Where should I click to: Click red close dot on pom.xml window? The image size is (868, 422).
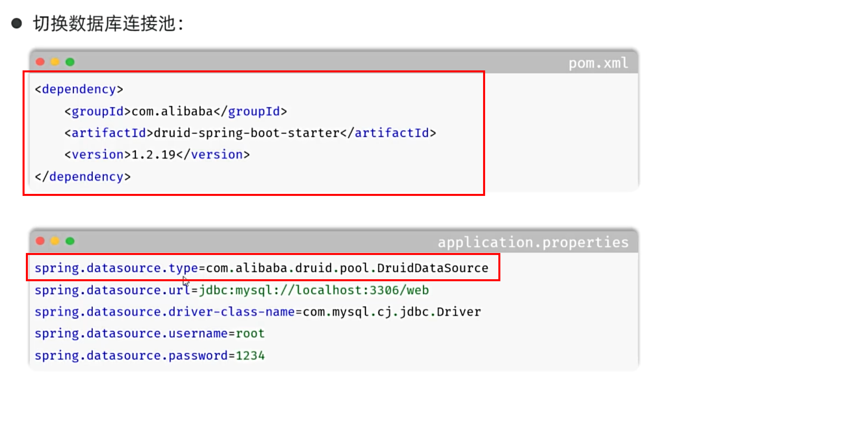pos(40,62)
